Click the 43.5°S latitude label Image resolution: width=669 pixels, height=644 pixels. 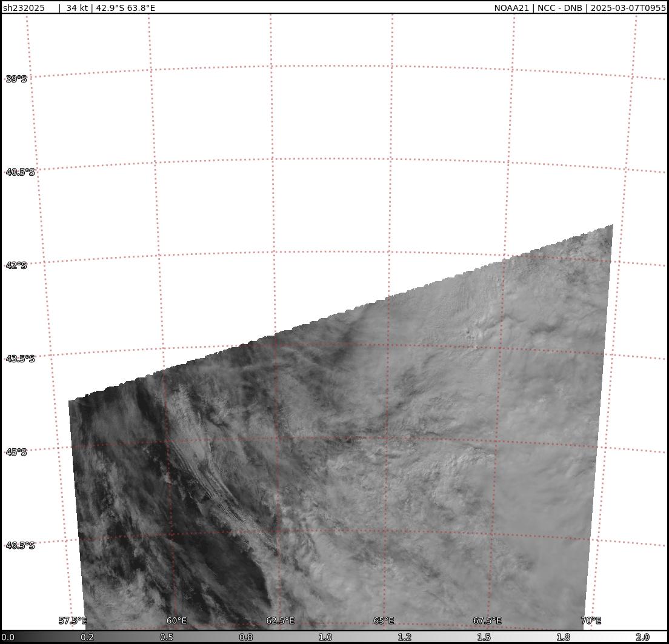coord(20,359)
